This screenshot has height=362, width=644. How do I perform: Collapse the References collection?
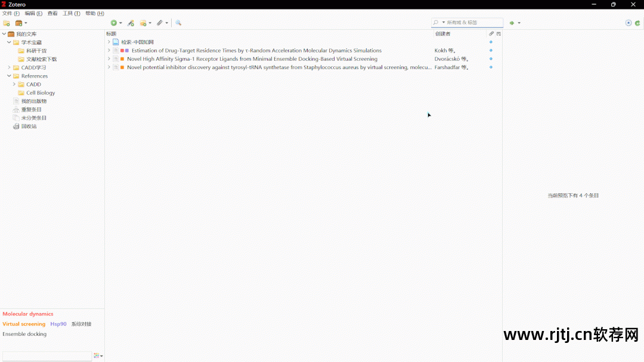tap(9, 76)
